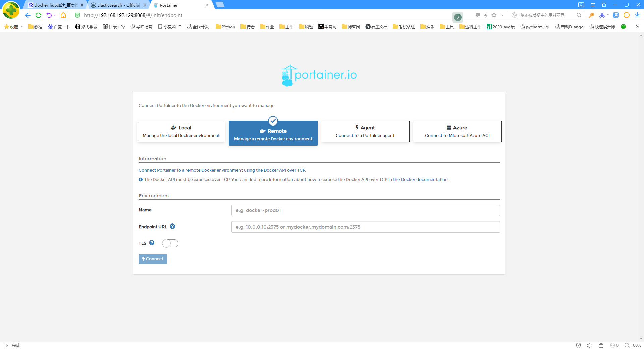
Task: Click the WeChat green bookmark icon
Action: [623, 27]
